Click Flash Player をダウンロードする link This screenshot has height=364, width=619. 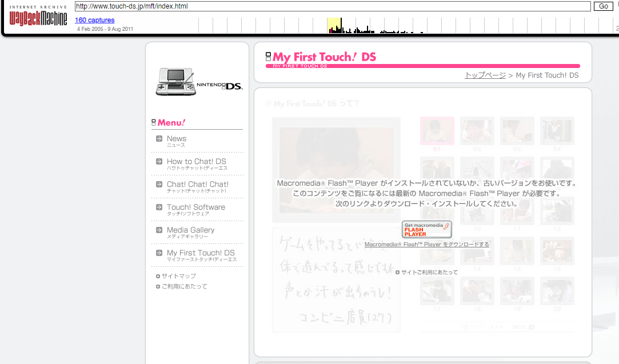(427, 245)
